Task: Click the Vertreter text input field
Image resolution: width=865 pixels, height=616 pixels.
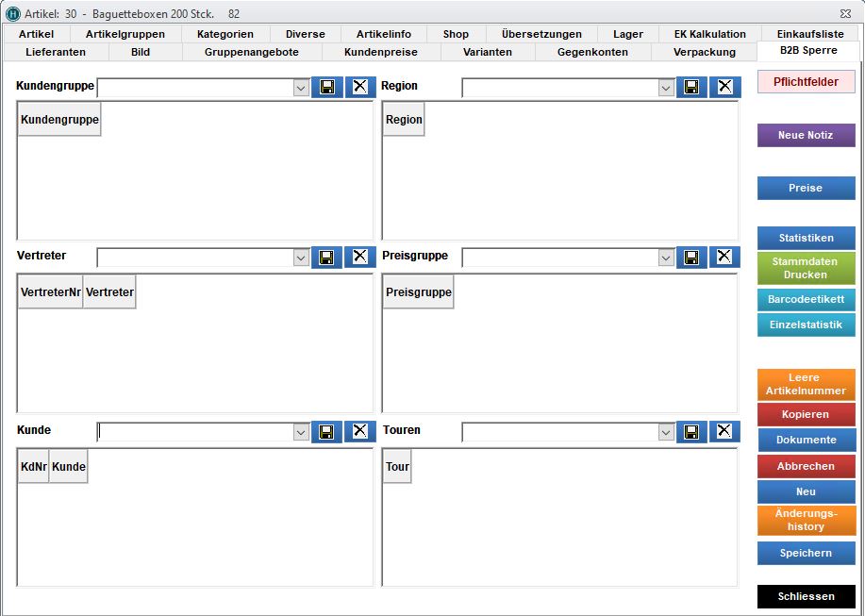Action: coord(194,258)
